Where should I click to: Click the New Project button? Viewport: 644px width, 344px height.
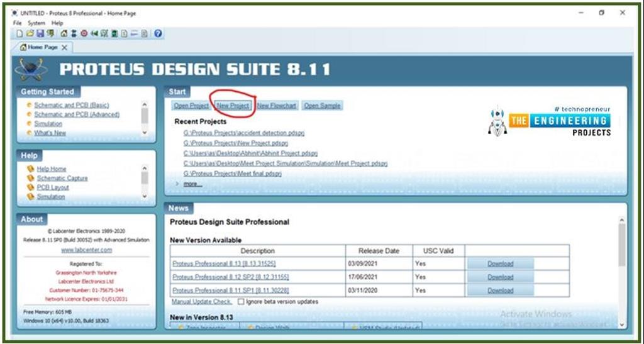(233, 106)
